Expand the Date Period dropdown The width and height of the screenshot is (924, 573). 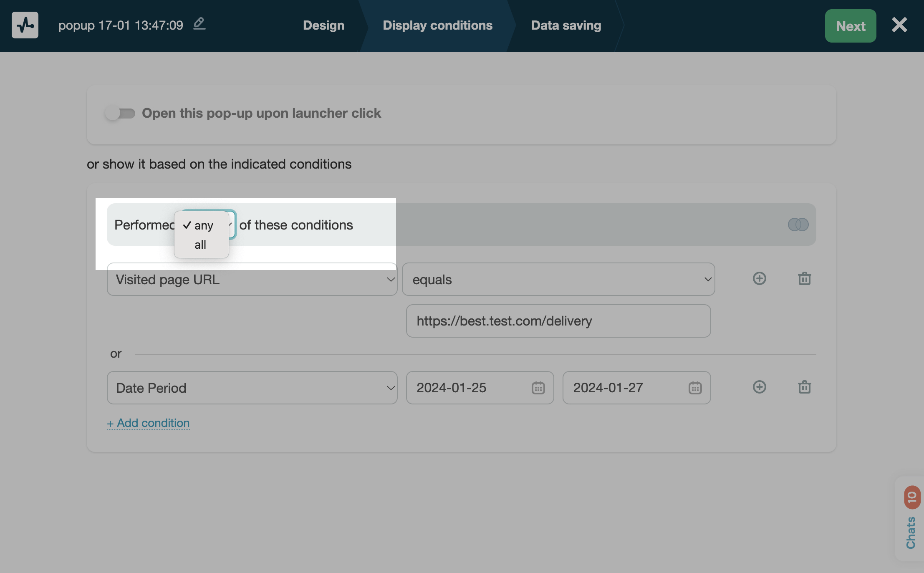coord(252,388)
